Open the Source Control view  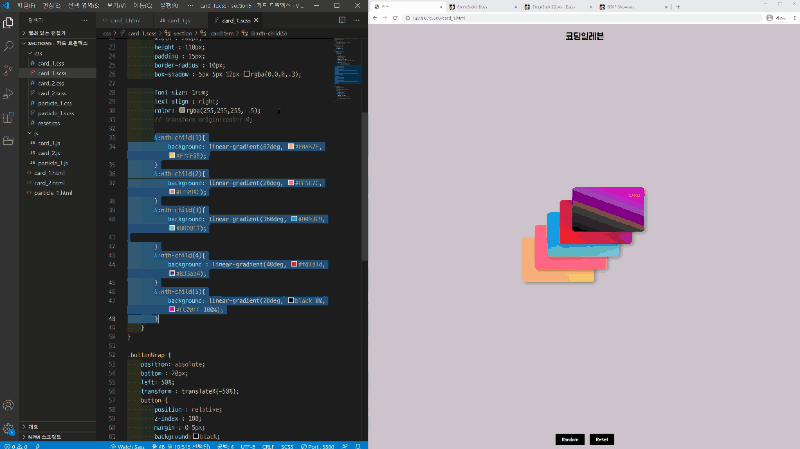[9, 70]
